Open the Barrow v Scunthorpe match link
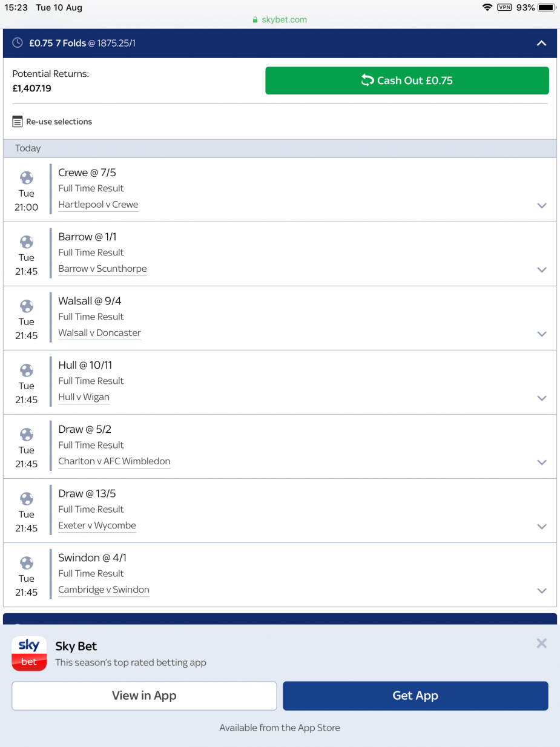 point(102,269)
